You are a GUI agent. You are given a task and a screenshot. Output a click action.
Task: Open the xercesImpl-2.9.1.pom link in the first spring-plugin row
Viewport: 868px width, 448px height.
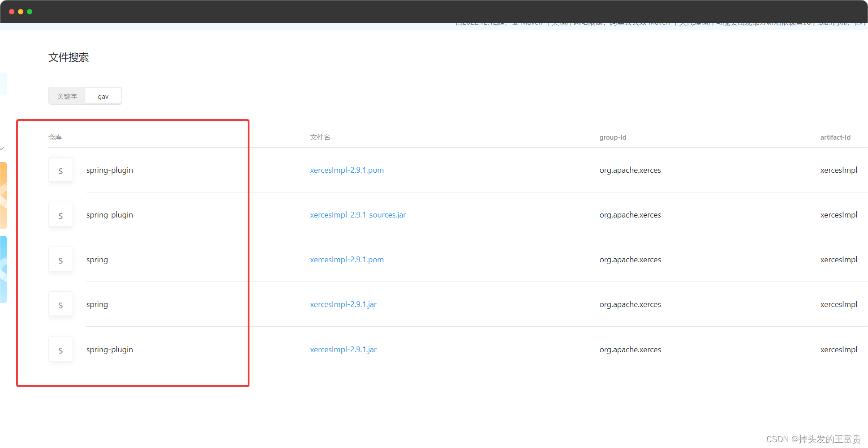pyautogui.click(x=347, y=170)
